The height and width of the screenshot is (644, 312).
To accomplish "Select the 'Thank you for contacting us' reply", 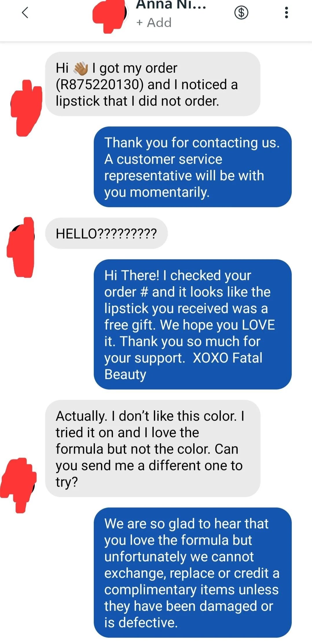I will 192,167.
